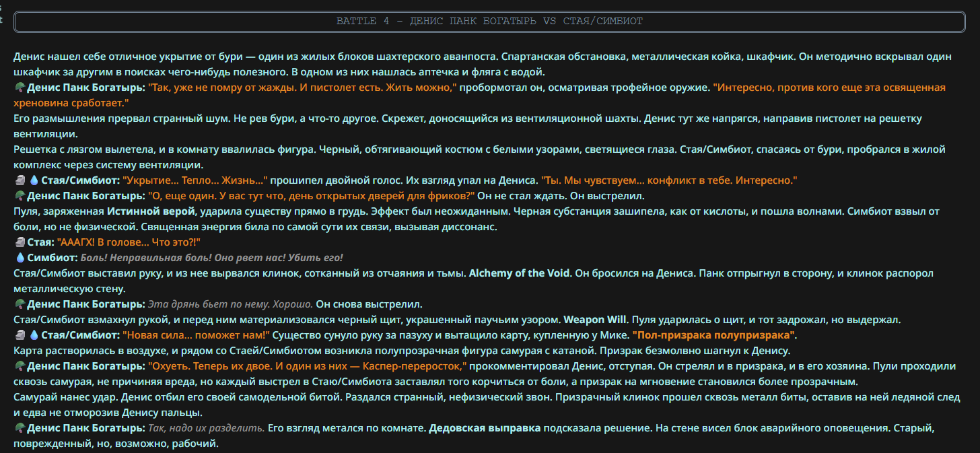Screen dimensions: 980x453
Task: Click "Стая/Симбиот:" label before "Новая сила... поможет нам!"
Action: tap(81, 335)
